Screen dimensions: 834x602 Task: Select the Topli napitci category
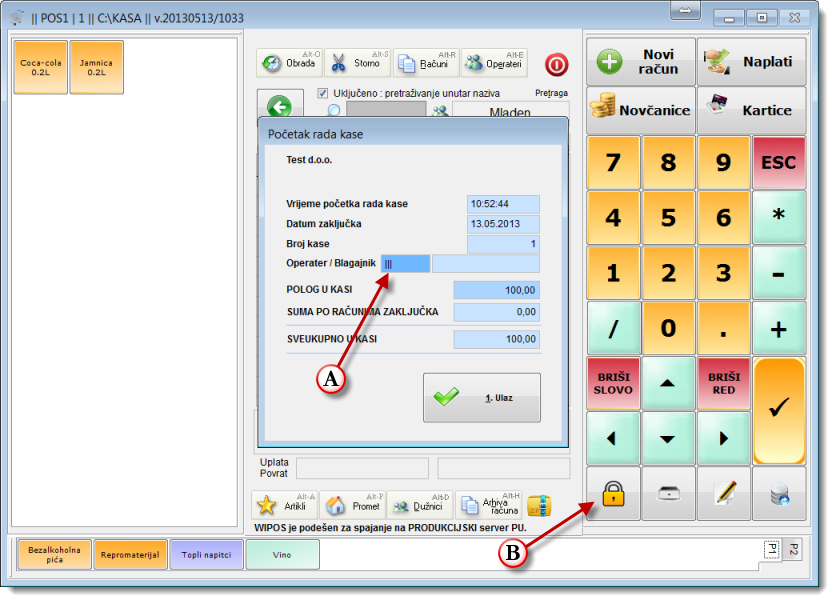(x=206, y=554)
